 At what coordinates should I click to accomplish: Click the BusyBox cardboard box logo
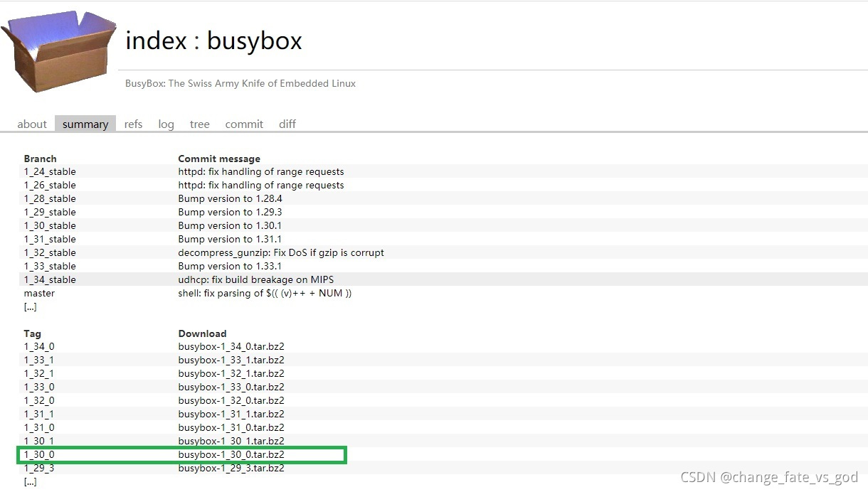[x=58, y=51]
